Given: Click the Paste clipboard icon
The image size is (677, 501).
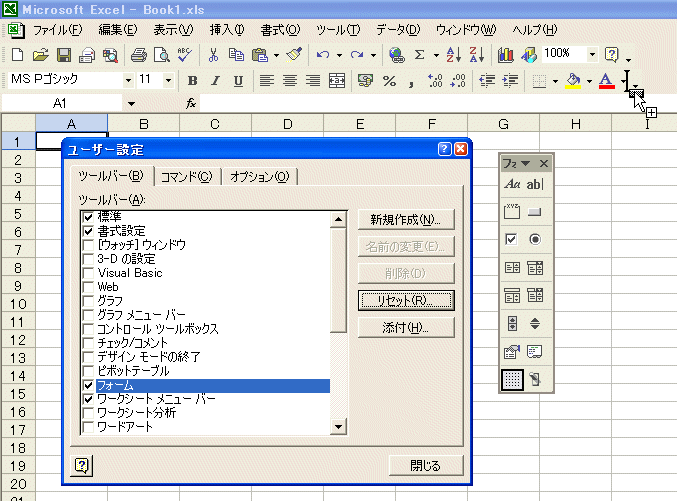Looking at the screenshot, I should [260, 55].
